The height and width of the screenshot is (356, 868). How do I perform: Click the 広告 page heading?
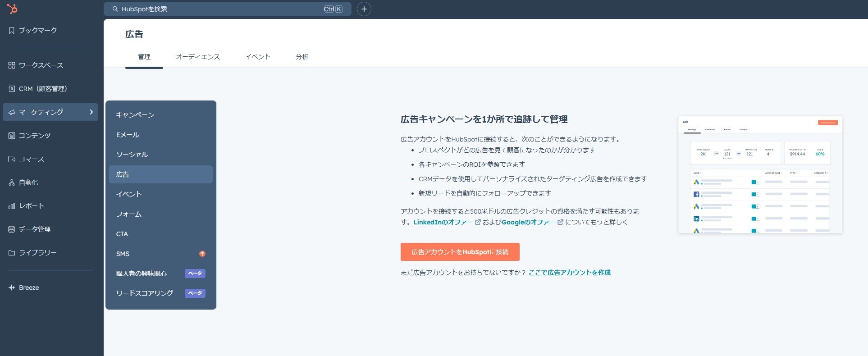click(x=134, y=34)
